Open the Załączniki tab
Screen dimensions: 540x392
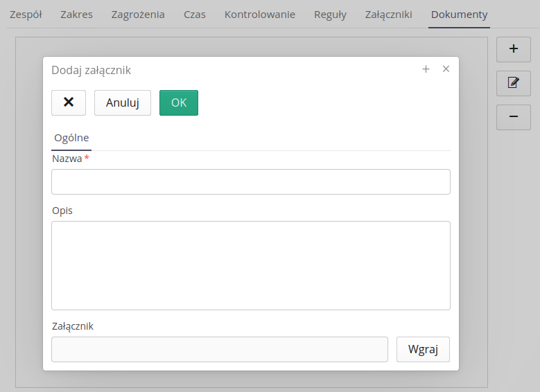[x=388, y=15]
